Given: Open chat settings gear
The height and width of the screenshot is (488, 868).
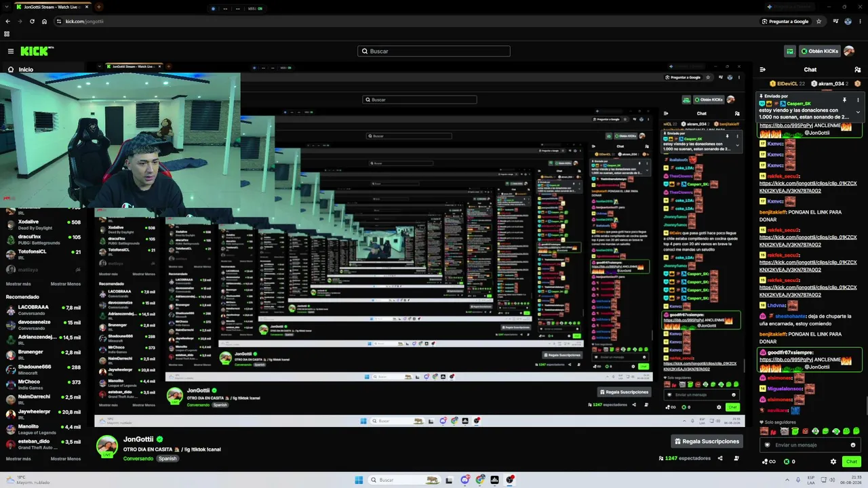Looking at the screenshot, I should pyautogui.click(x=833, y=462).
